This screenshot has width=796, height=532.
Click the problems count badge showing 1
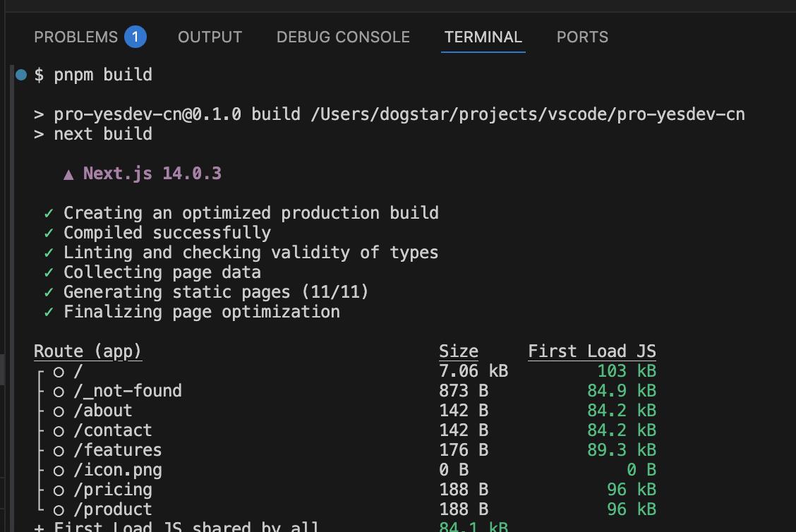point(135,37)
